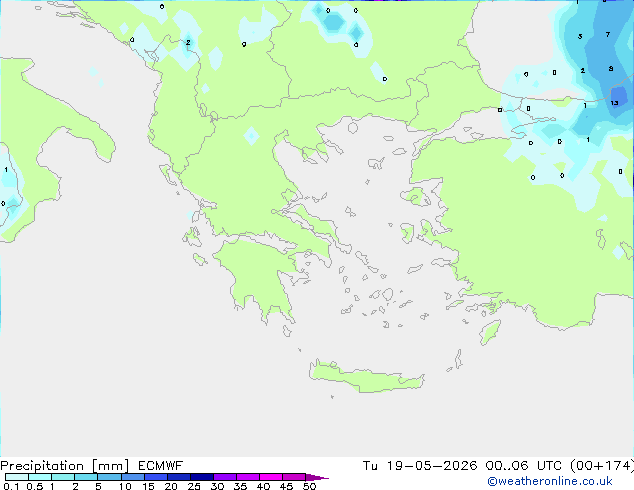Click the '45' legend scale label

(286, 486)
